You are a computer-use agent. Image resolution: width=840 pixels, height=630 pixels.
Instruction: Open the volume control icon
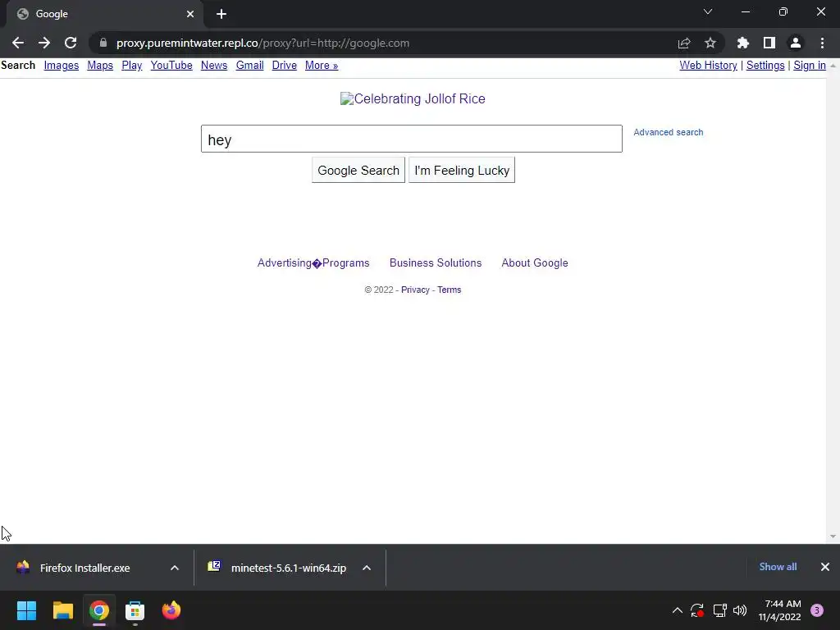(740, 610)
